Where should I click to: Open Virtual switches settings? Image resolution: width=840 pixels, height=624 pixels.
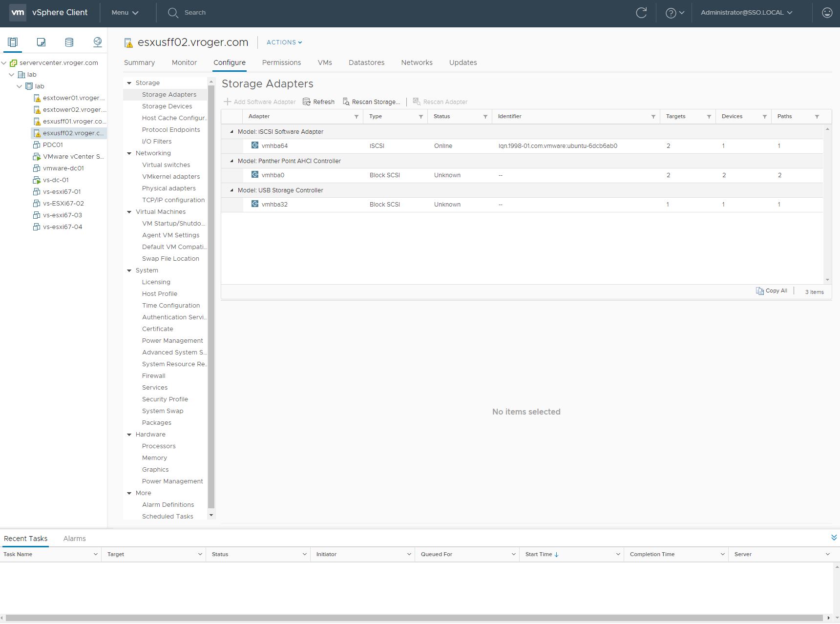click(165, 165)
